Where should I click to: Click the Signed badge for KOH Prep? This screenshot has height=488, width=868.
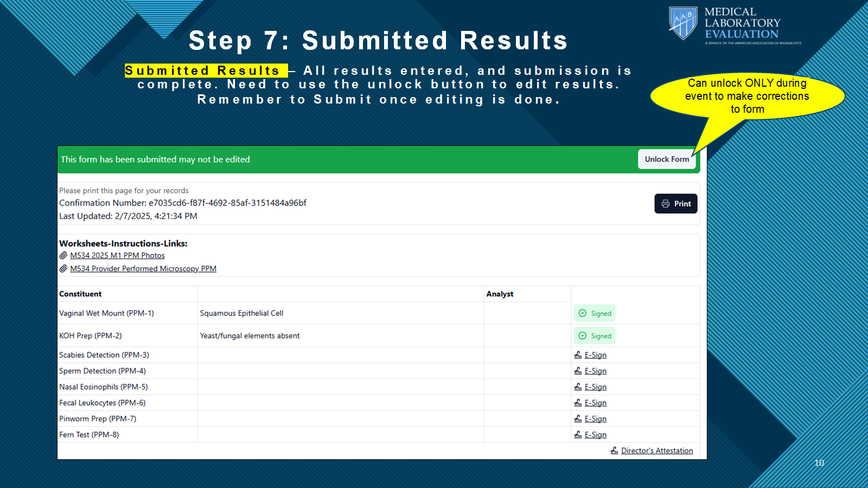coord(595,336)
